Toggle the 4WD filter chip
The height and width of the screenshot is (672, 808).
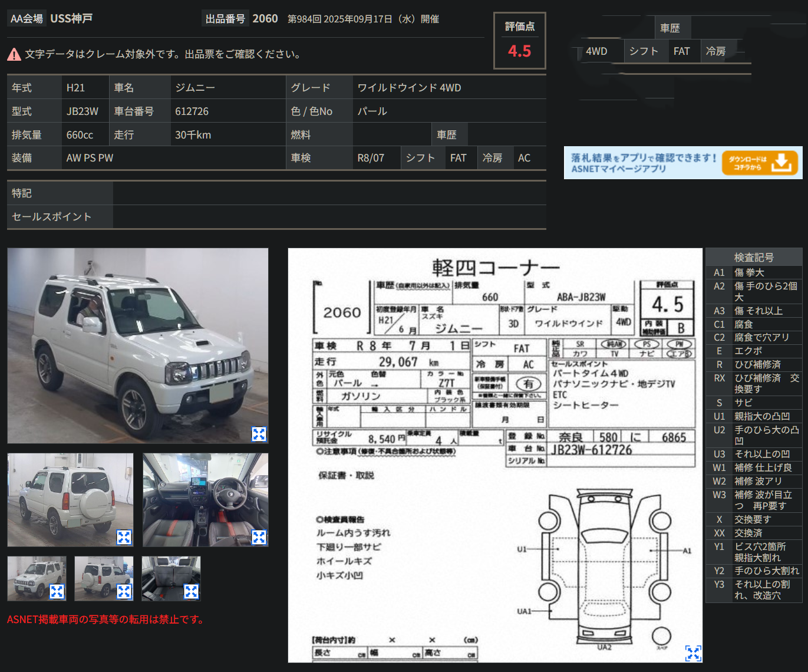tap(598, 51)
